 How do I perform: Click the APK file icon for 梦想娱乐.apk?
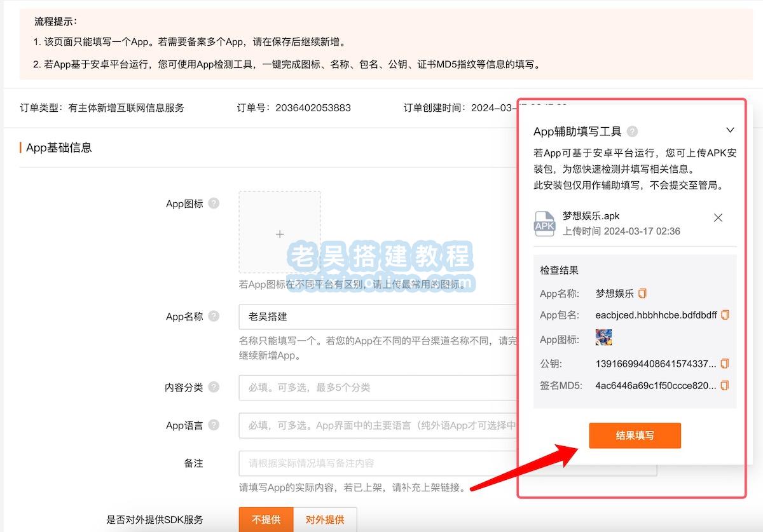click(x=544, y=224)
